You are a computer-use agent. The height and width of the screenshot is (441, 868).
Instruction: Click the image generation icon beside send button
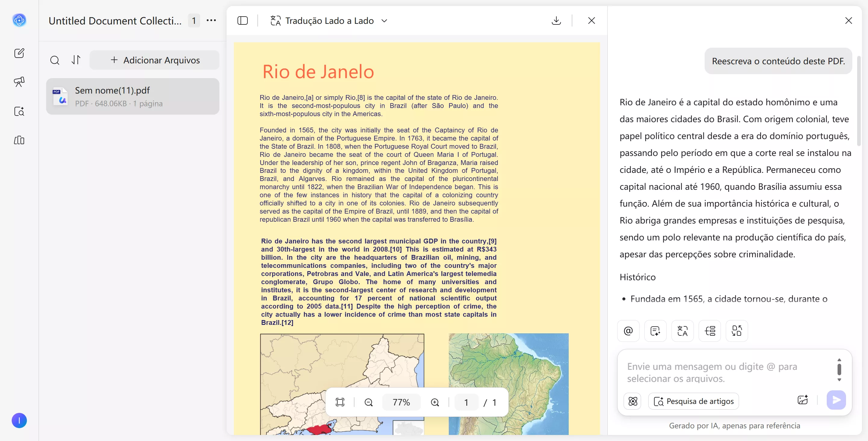tap(803, 400)
